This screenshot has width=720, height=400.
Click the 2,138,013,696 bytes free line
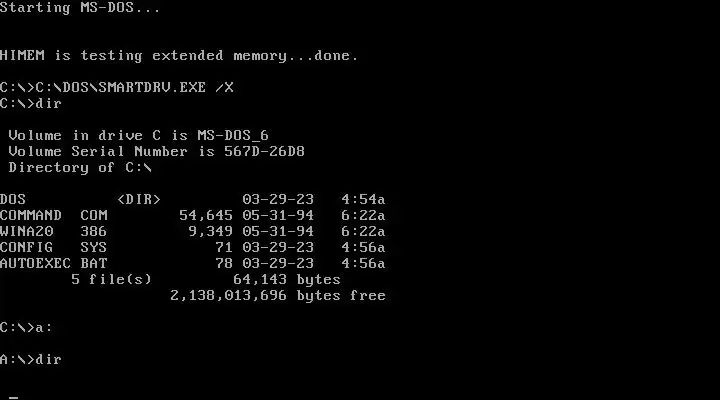click(278, 295)
